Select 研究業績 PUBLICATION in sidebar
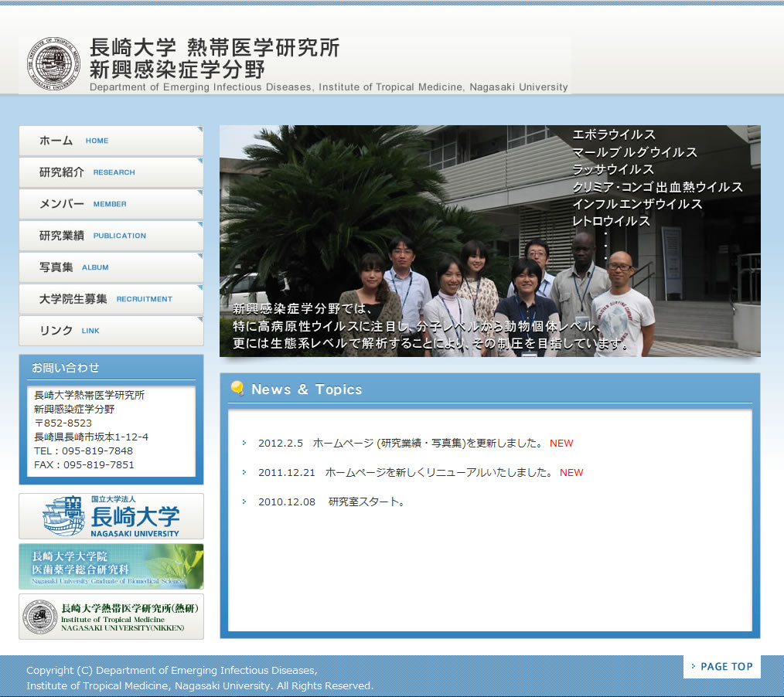Screen dimensions: 784x697 pos(111,236)
